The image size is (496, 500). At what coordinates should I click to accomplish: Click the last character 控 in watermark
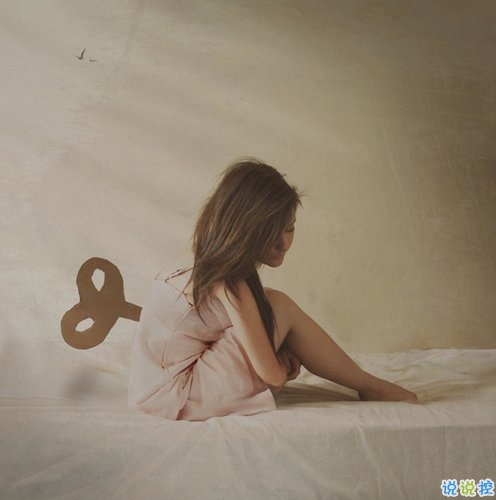(486, 488)
